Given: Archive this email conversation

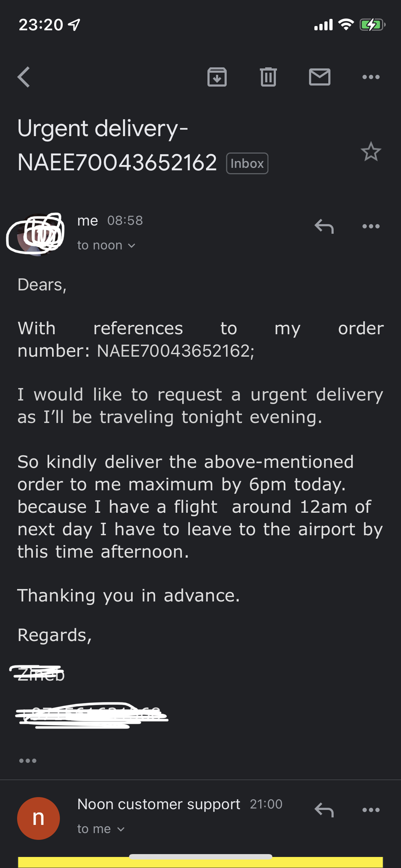Looking at the screenshot, I should 217,77.
